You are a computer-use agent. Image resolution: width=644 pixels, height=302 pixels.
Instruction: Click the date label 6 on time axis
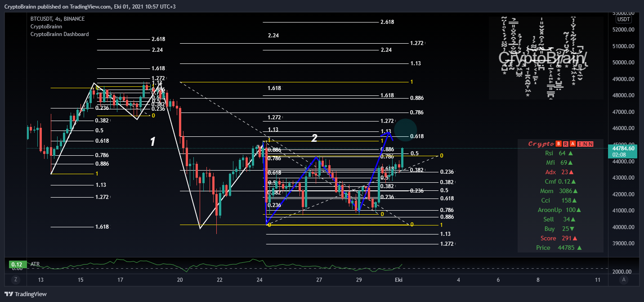coord(498,280)
